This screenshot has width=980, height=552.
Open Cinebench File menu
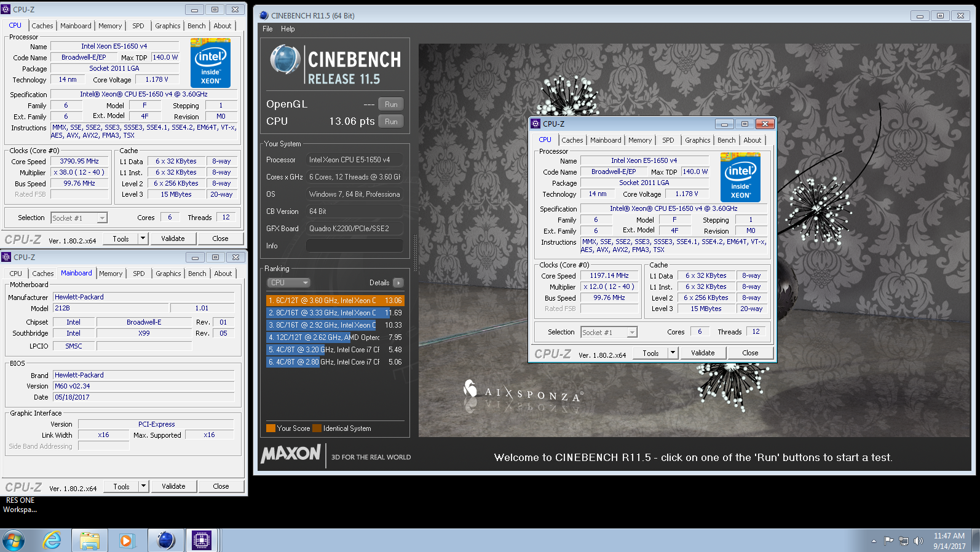click(x=267, y=29)
